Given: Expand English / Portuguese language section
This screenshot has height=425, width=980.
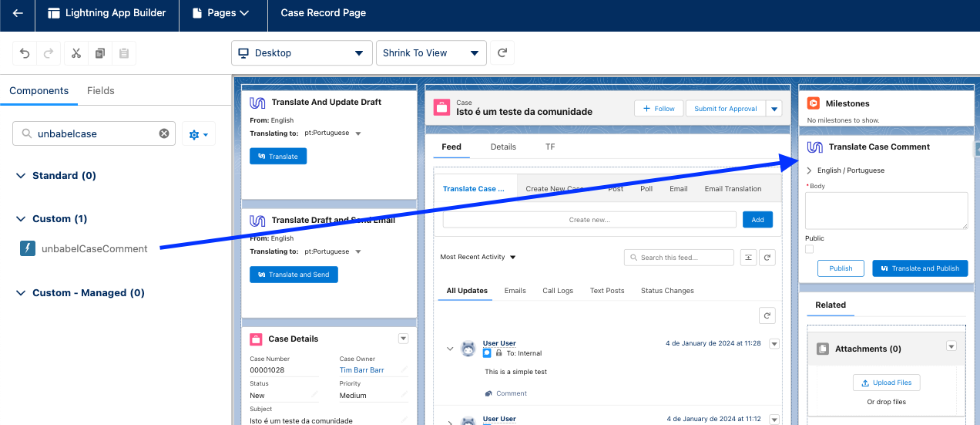Looking at the screenshot, I should 809,170.
